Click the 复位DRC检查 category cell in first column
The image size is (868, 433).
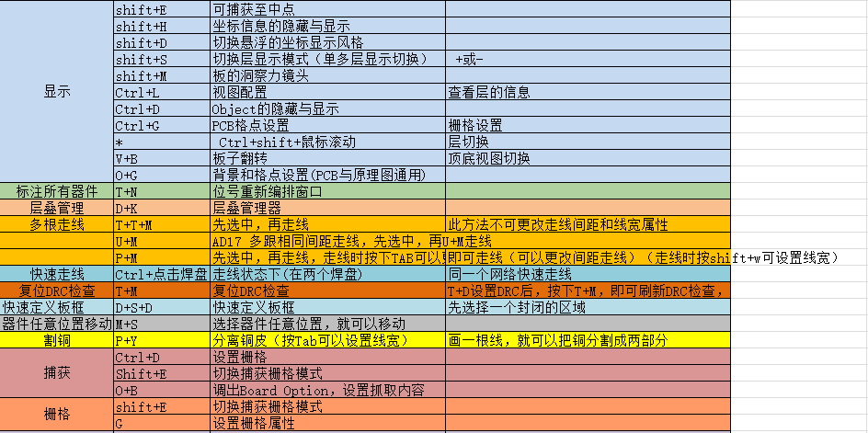point(56,291)
